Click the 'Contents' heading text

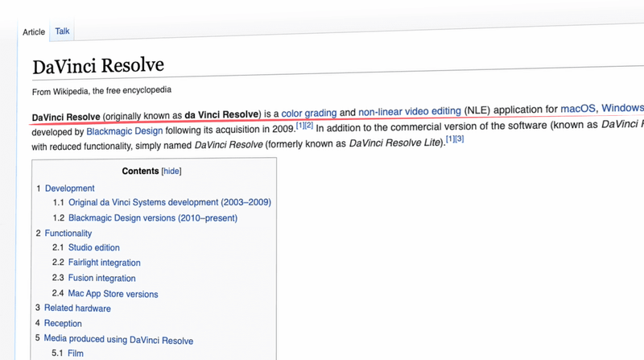(x=140, y=171)
